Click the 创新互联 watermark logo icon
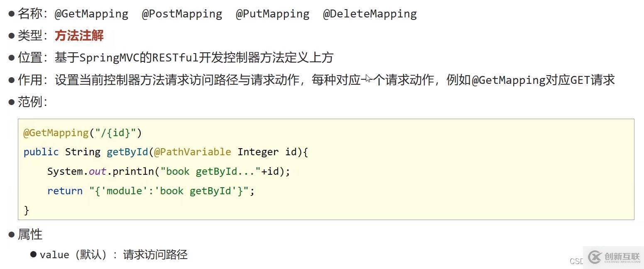The width and height of the screenshot is (644, 269). pos(594,257)
